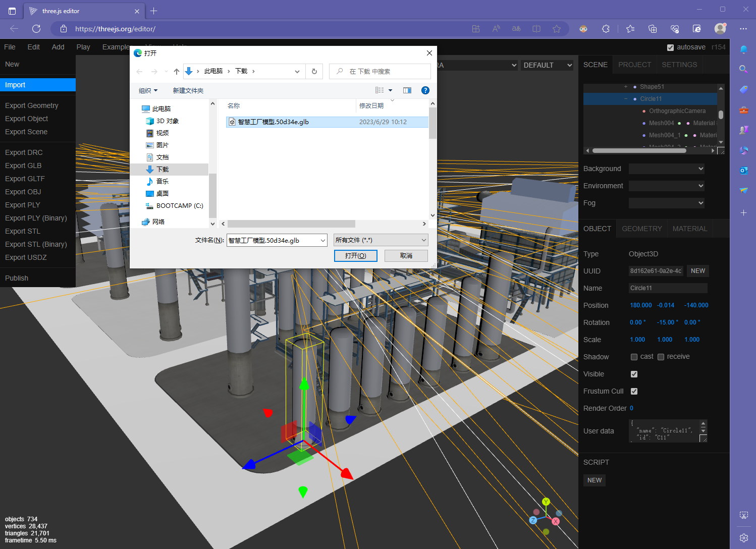Image resolution: width=756 pixels, height=549 pixels.
Task: Open browser extensions puzzle icon
Action: [606, 29]
